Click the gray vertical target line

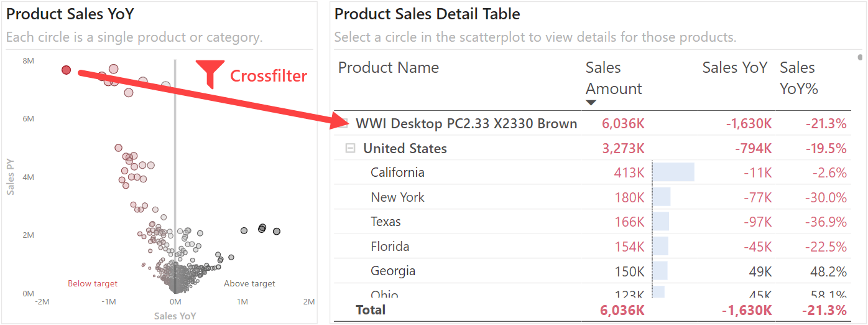point(175,174)
